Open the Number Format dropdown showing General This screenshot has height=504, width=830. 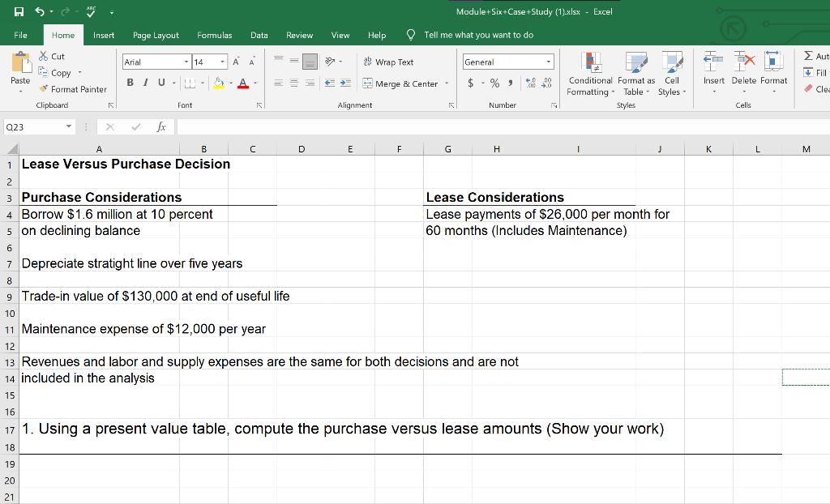tap(508, 62)
